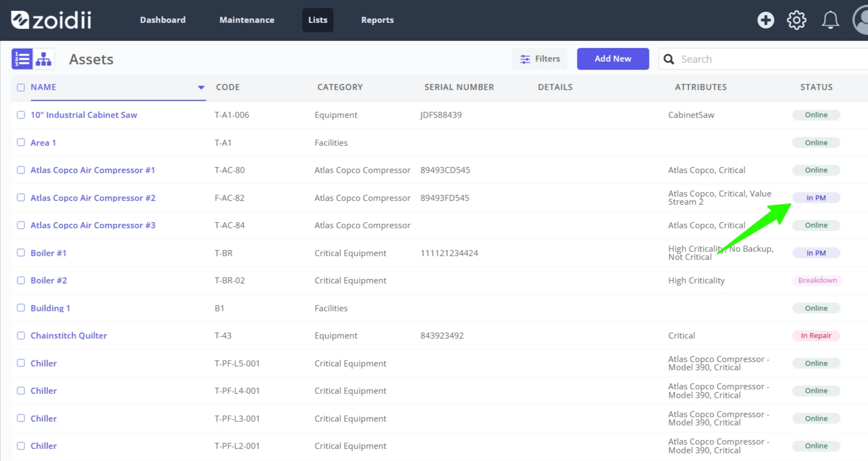
Task: Switch to hierarchy tree view icon
Action: [x=44, y=59]
